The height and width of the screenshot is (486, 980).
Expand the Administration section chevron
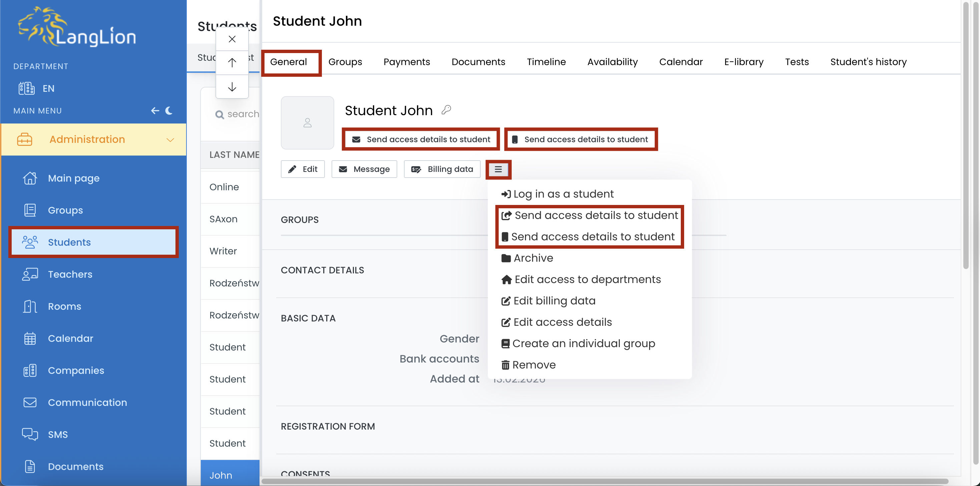[170, 140]
